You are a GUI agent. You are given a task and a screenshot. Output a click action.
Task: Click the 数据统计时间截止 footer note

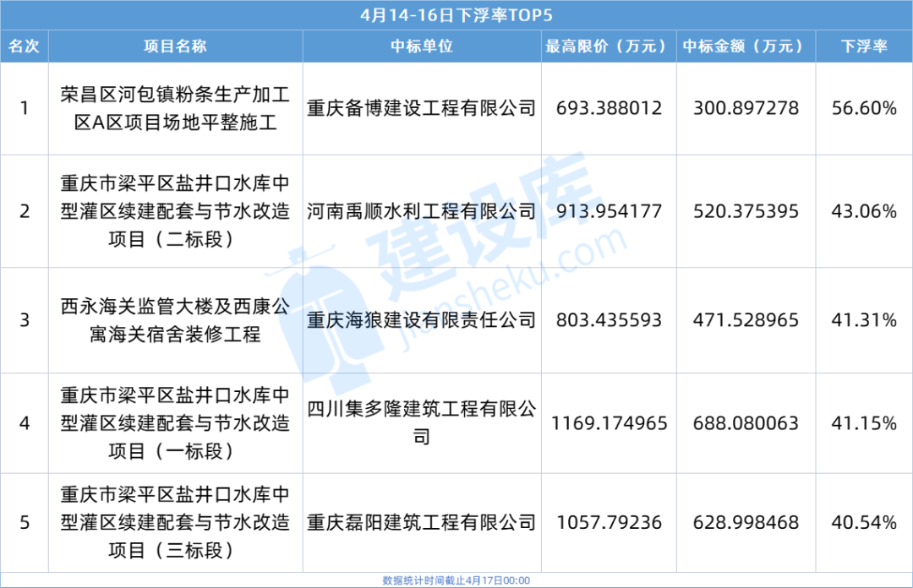(x=456, y=580)
